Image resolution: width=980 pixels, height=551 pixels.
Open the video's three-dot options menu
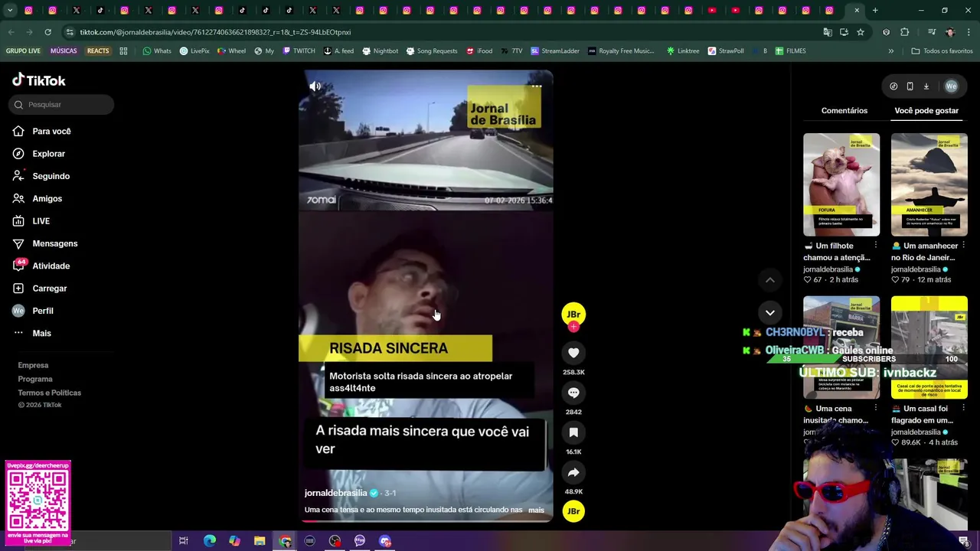[x=537, y=86]
